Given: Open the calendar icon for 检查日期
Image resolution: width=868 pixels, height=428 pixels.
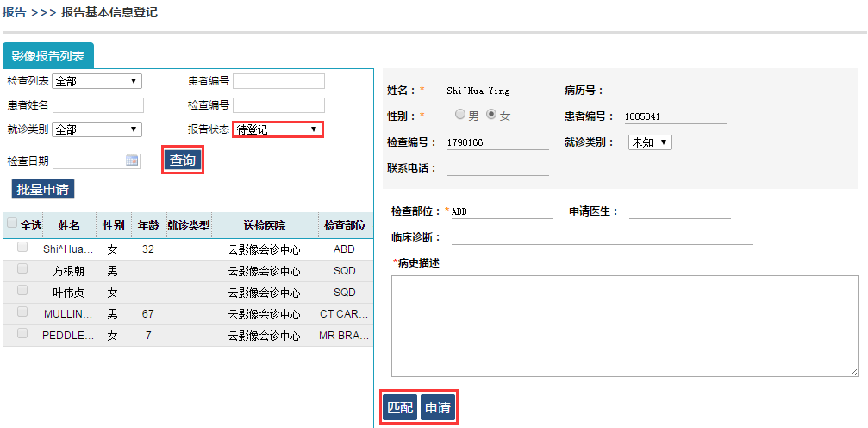Looking at the screenshot, I should (x=132, y=160).
